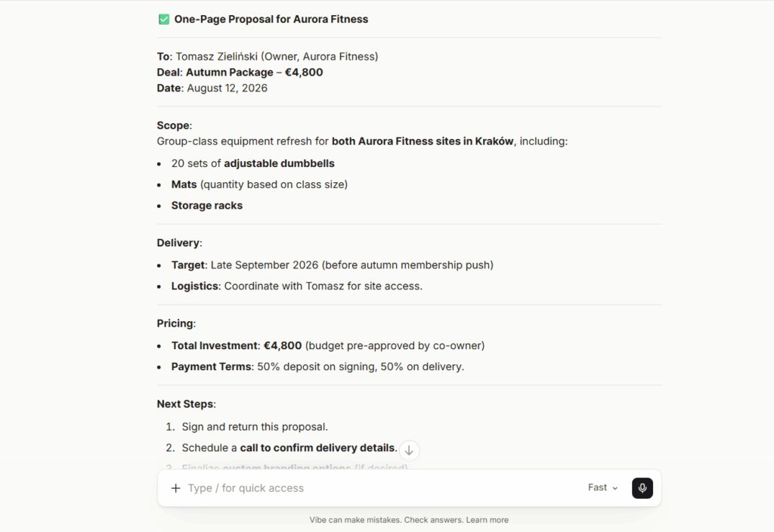This screenshot has width=774, height=532.
Task: Click the '20 sets of adjustable dumbbells' bullet
Action: pos(252,164)
